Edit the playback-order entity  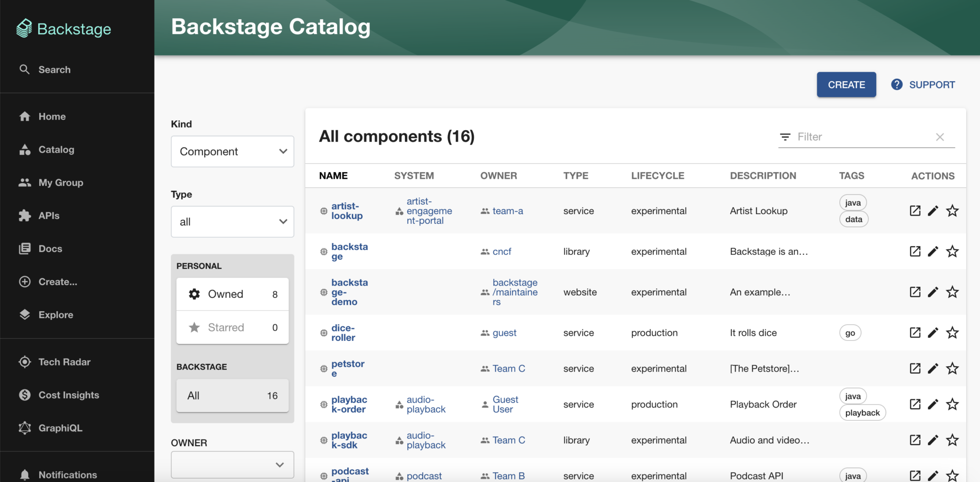pos(933,405)
